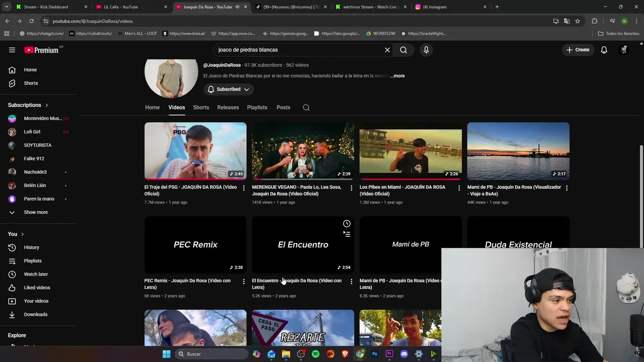This screenshot has width=644, height=362.
Task: Open the El Traje del PSG video thumbnail
Action: click(x=195, y=151)
